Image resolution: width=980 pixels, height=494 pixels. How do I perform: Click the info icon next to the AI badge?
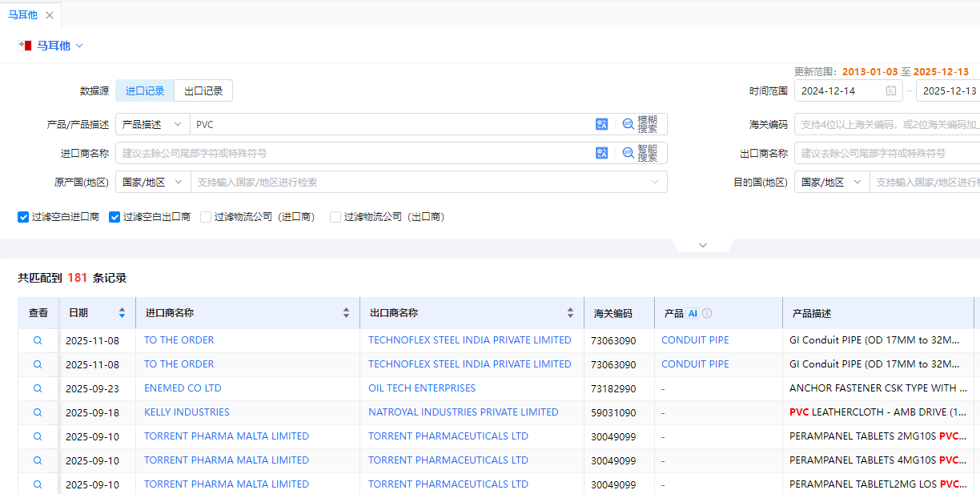[707, 313]
